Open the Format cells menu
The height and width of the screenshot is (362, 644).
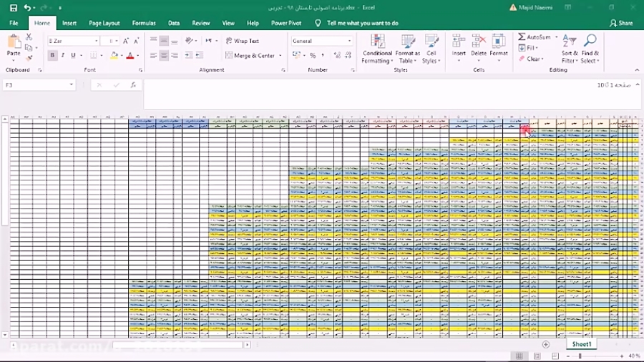pyautogui.click(x=499, y=49)
